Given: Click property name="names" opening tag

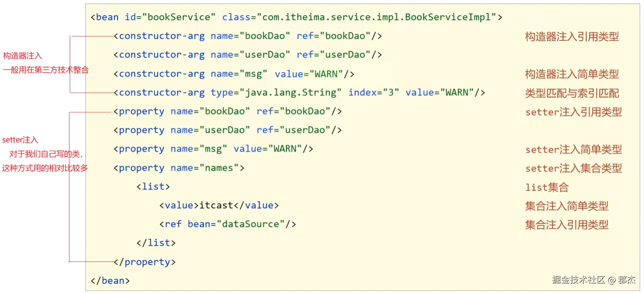Looking at the screenshot, I should 179,168.
